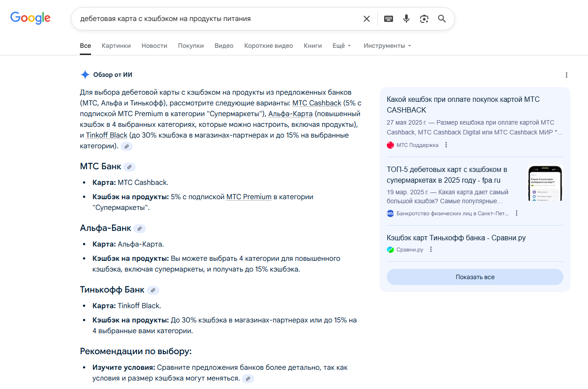Image resolution: width=588 pixels, height=389 pixels.
Task: Click the Tinkoff Black underlined link in the intro
Action: coord(107,135)
